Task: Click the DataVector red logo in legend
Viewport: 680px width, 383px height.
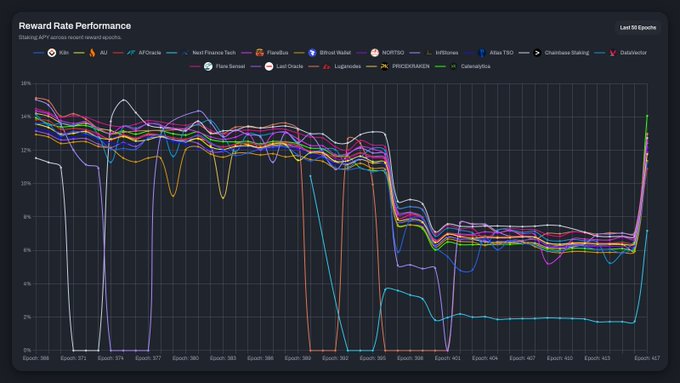Action: (x=613, y=53)
